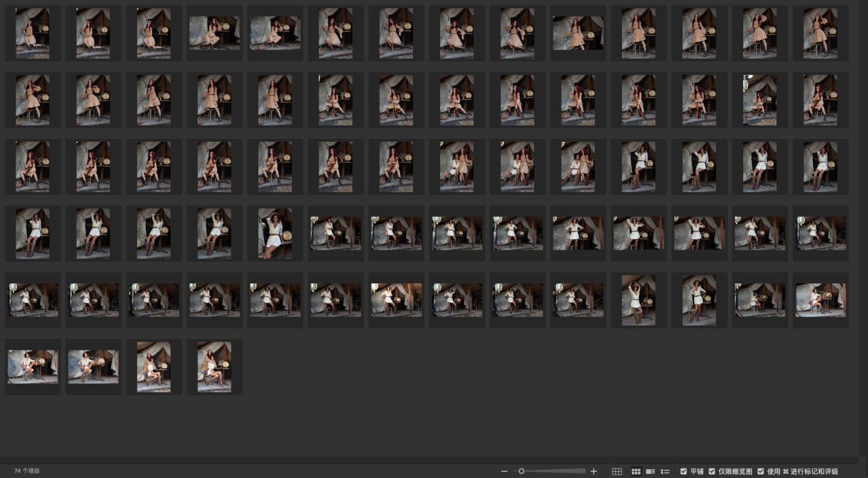Viewport: 868px width, 478px height.
Task: Select the first thumbnail in the top row
Action: pos(33,33)
